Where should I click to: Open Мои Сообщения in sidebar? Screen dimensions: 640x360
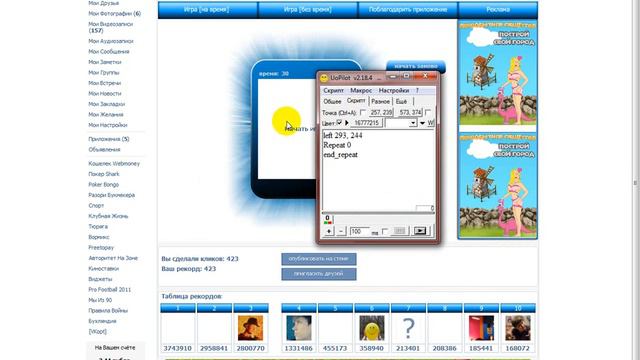click(x=109, y=52)
